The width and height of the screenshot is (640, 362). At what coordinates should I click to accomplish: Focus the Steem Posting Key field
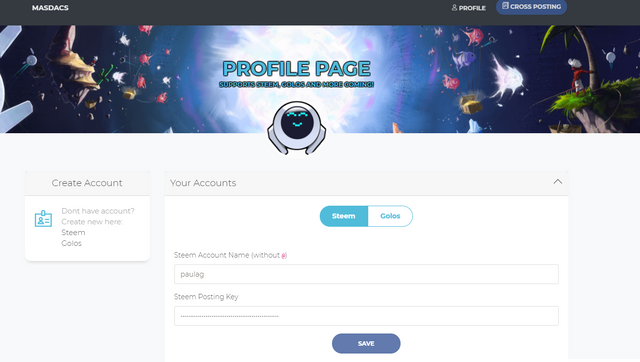(x=366, y=316)
